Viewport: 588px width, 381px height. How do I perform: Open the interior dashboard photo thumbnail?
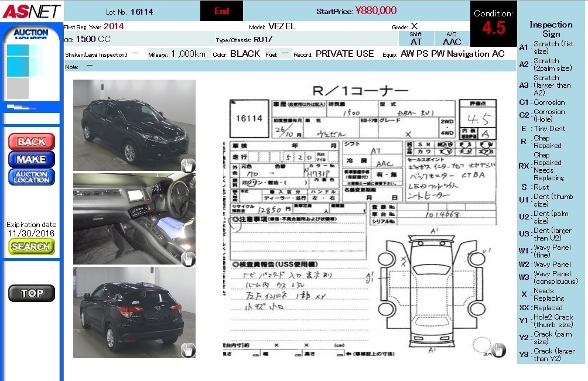point(134,218)
